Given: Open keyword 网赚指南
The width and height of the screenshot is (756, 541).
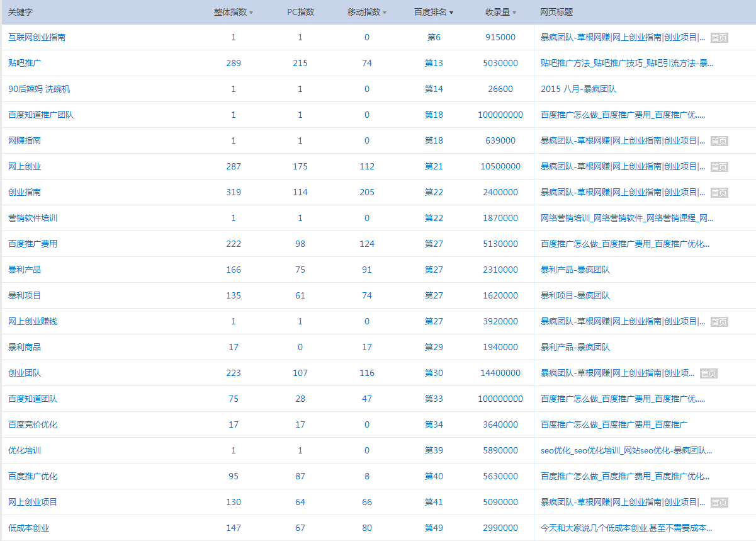Looking at the screenshot, I should (25, 140).
